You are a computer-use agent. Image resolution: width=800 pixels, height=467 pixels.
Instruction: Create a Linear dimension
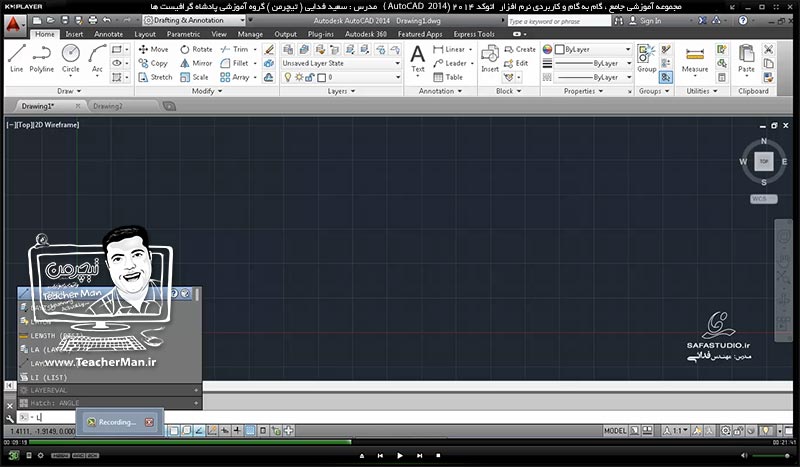449,49
